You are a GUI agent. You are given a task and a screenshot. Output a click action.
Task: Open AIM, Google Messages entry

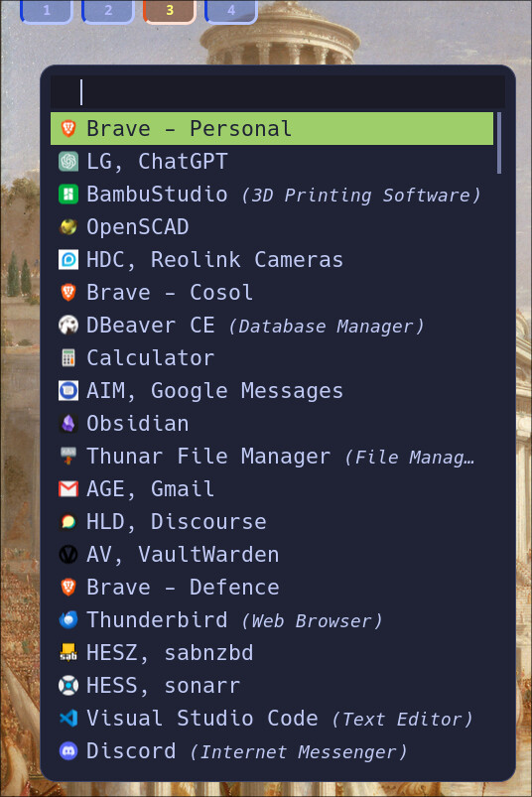272,390
